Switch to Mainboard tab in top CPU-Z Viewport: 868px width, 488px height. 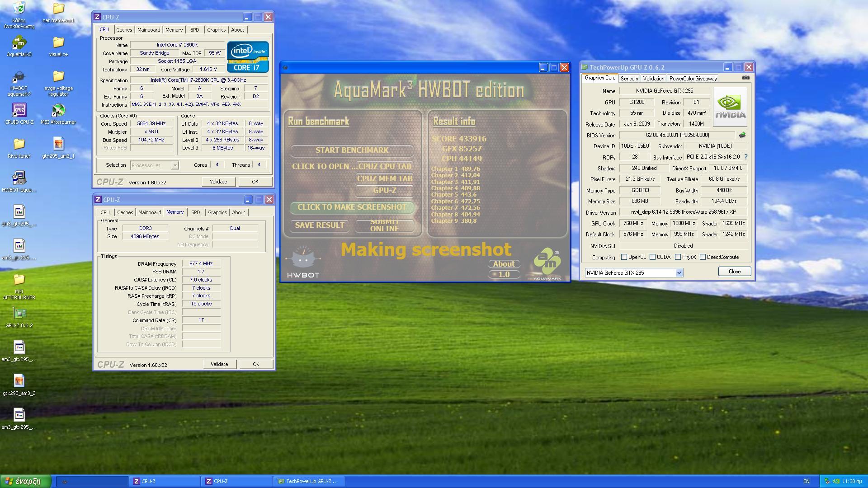[x=149, y=30]
